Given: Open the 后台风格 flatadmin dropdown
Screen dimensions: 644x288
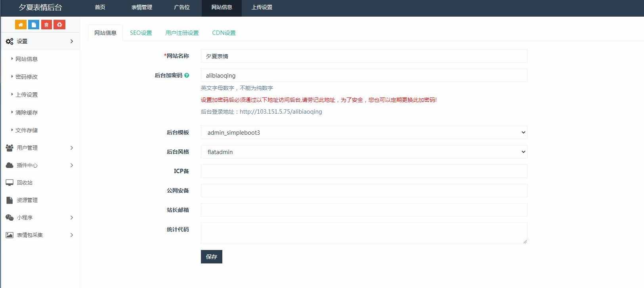Looking at the screenshot, I should point(364,152).
